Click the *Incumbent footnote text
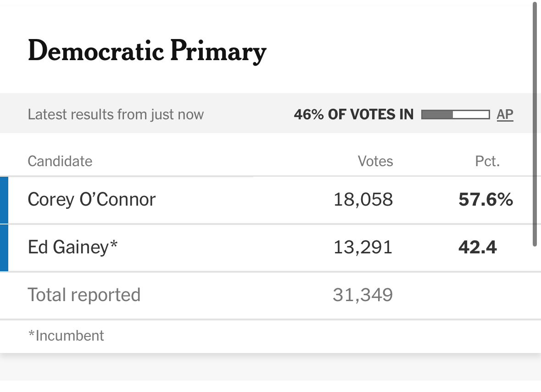The height and width of the screenshot is (392, 541). click(66, 336)
